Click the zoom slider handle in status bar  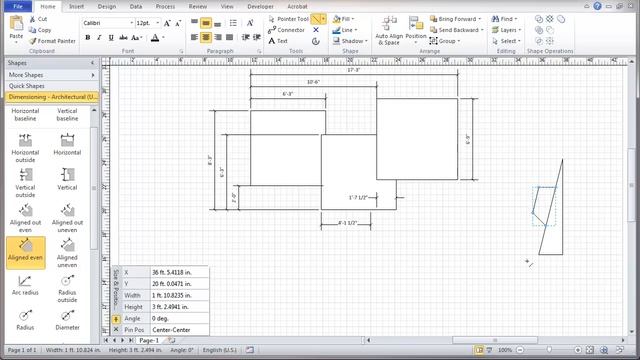(x=549, y=350)
